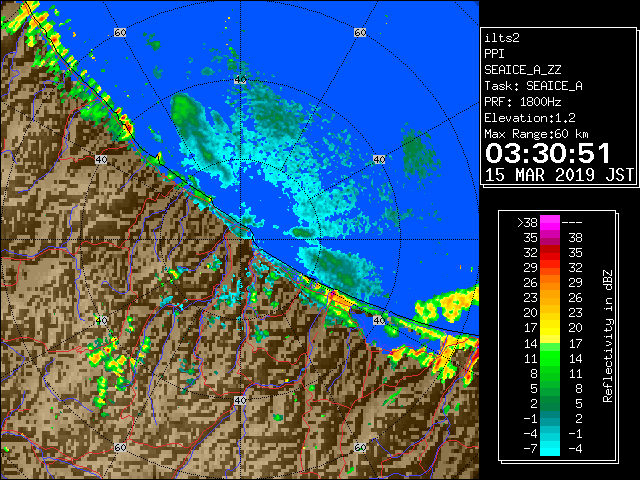The width and height of the screenshot is (640, 480).
Task: Pick the bright magenta >38 dBZ swatch
Action: click(550, 223)
